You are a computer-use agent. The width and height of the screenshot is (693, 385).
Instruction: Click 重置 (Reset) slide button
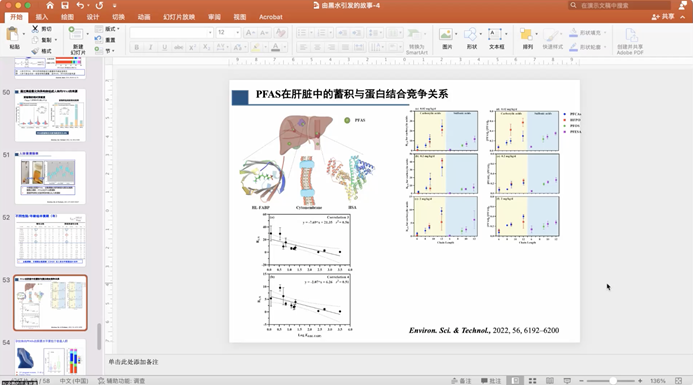click(x=105, y=40)
